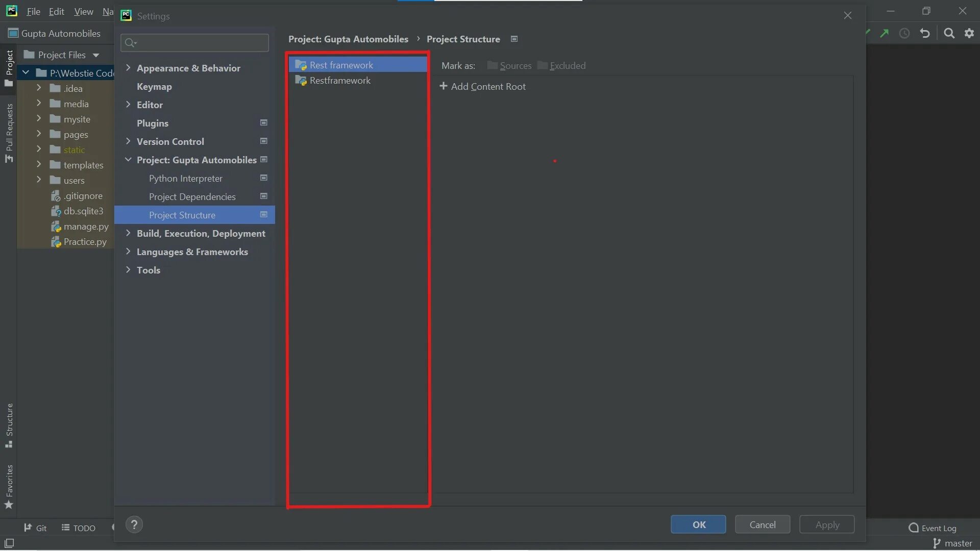This screenshot has width=980, height=551.
Task: Select Python Interpreter settings page
Action: (x=186, y=179)
